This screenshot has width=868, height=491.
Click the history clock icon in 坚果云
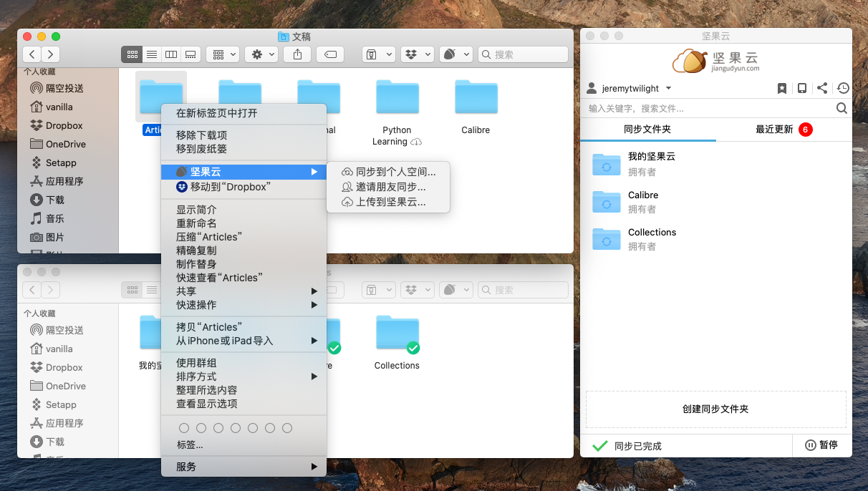pyautogui.click(x=843, y=88)
